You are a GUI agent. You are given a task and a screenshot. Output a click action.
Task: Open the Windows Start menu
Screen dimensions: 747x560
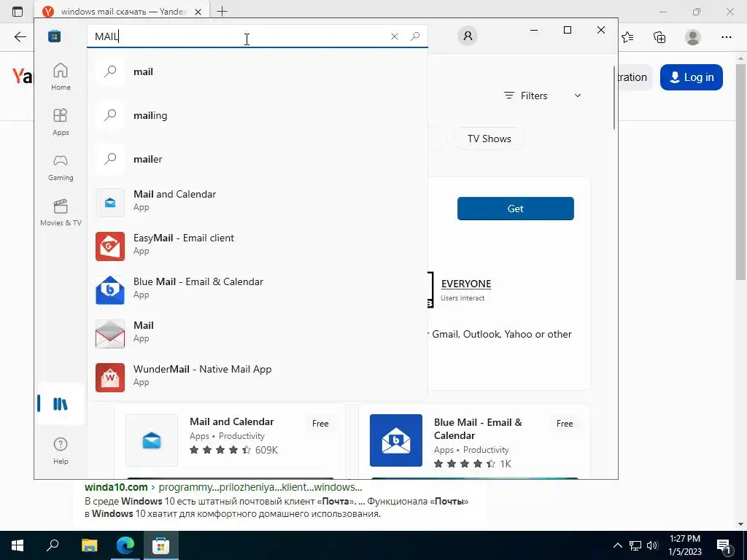coord(18,545)
